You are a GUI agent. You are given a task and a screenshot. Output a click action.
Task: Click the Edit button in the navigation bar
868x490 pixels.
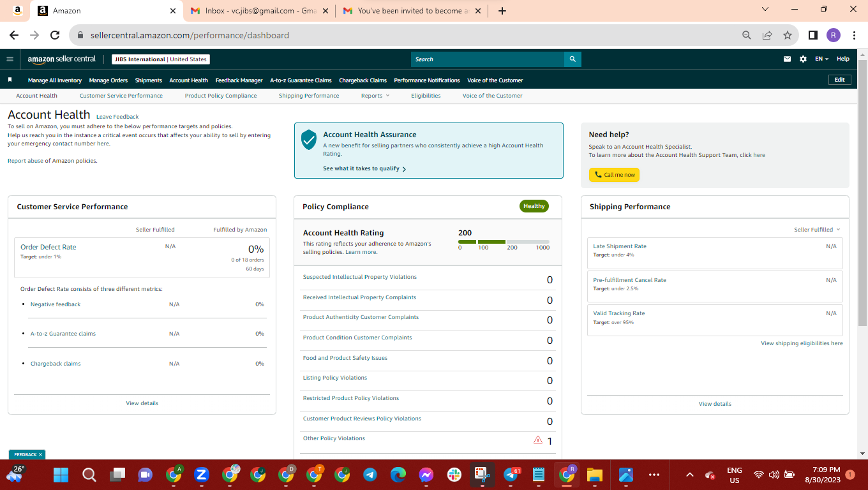point(839,80)
